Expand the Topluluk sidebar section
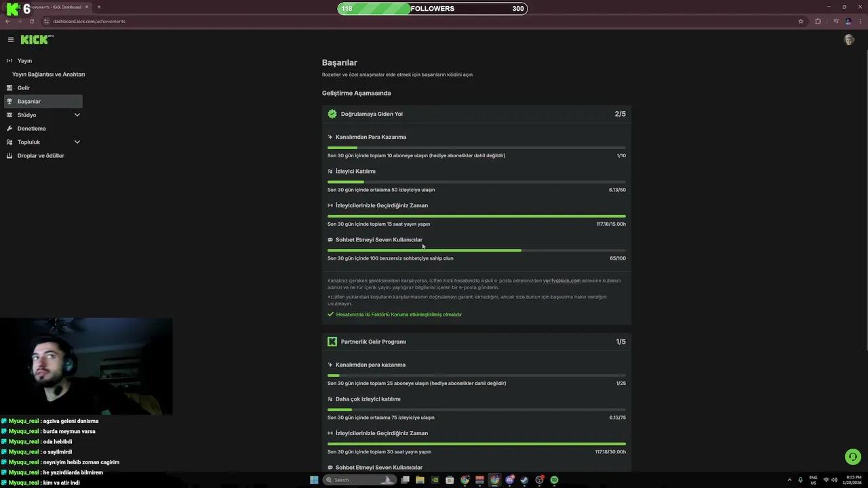This screenshot has height=488, width=868. (x=77, y=142)
